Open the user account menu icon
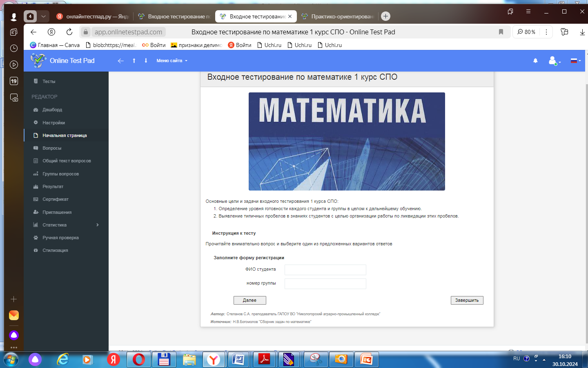 tap(553, 61)
